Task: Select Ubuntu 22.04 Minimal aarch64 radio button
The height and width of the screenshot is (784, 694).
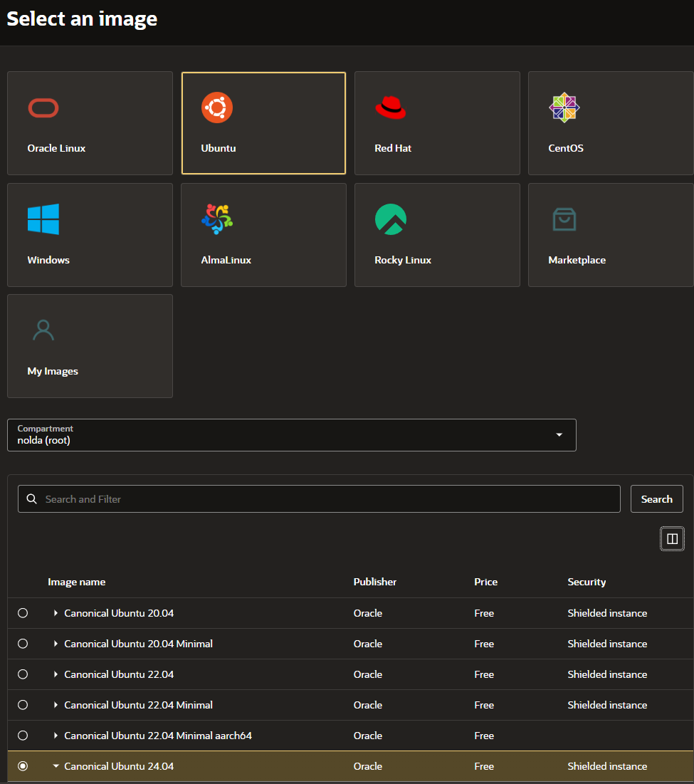Action: click(x=23, y=736)
